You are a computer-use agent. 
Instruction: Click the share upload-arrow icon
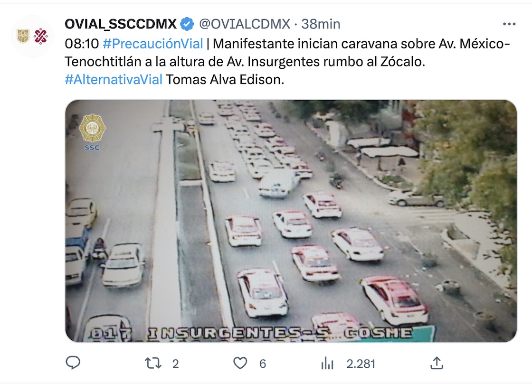tap(437, 363)
